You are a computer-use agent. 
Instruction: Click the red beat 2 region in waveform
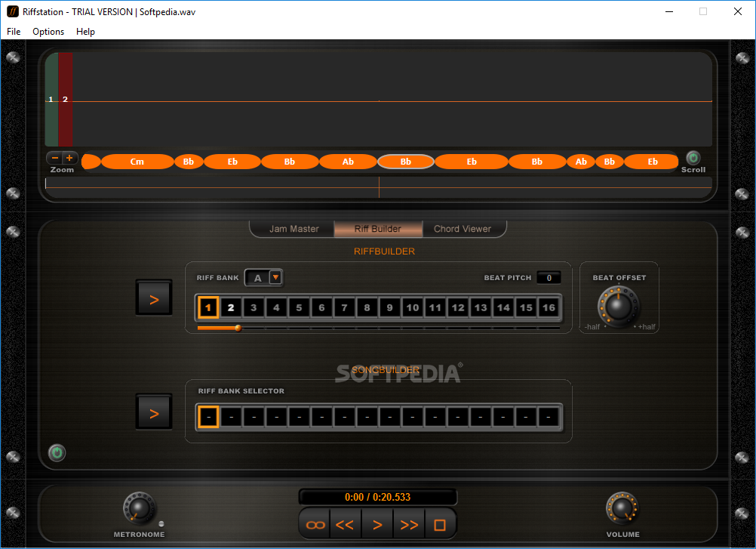66,100
